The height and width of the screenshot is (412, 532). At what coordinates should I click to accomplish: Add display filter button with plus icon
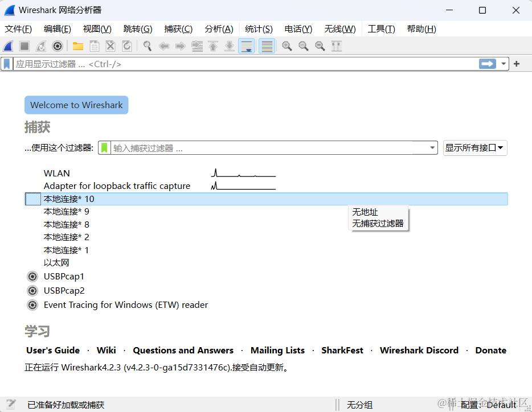[x=517, y=64]
